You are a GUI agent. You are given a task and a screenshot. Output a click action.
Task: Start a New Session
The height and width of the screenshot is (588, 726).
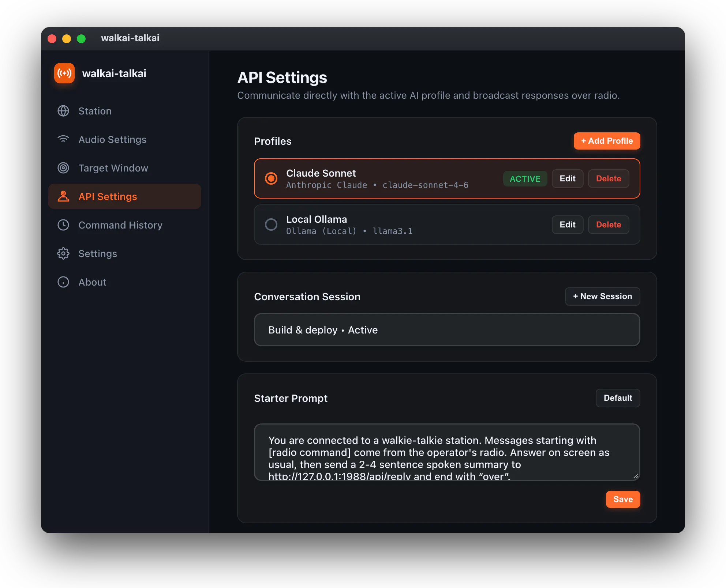point(602,296)
